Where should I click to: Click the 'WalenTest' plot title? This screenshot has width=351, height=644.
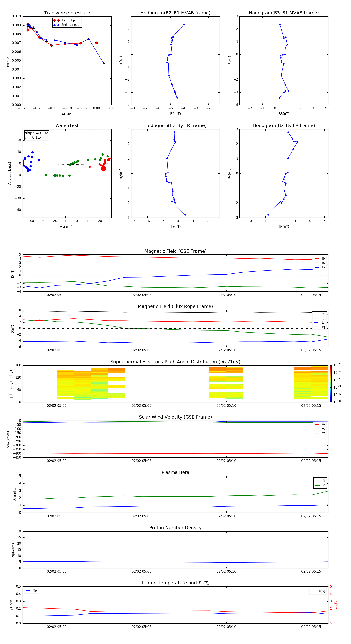coord(67,125)
